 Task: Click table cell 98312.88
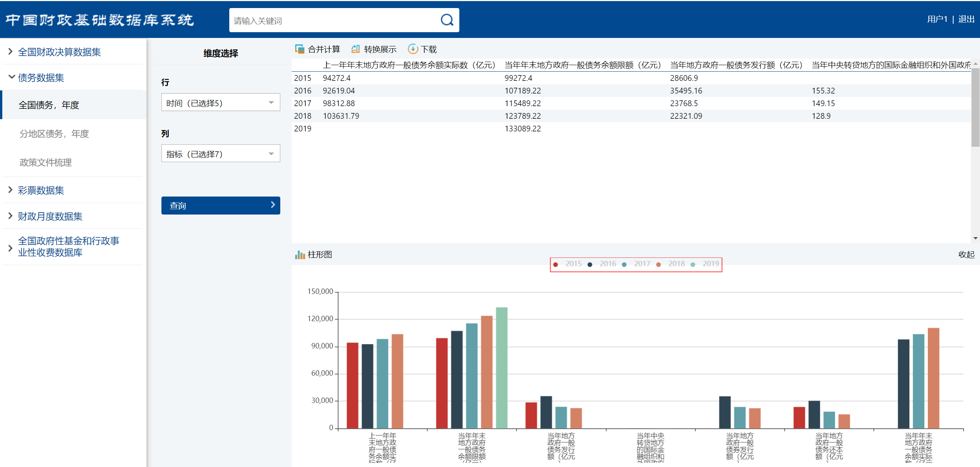[339, 103]
